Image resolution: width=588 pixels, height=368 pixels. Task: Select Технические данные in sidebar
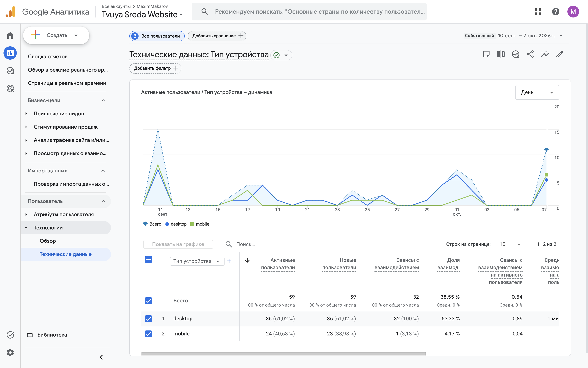point(66,254)
